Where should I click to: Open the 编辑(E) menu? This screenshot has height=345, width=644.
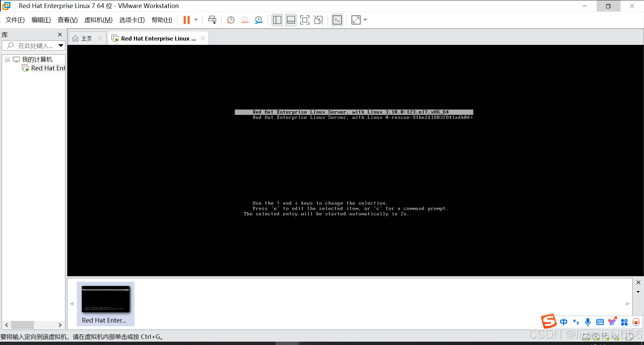coord(41,20)
